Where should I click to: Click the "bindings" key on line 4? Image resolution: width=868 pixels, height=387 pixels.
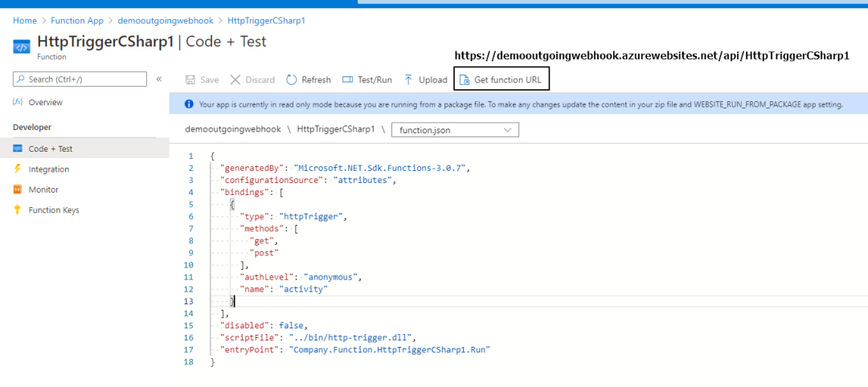[x=244, y=193]
